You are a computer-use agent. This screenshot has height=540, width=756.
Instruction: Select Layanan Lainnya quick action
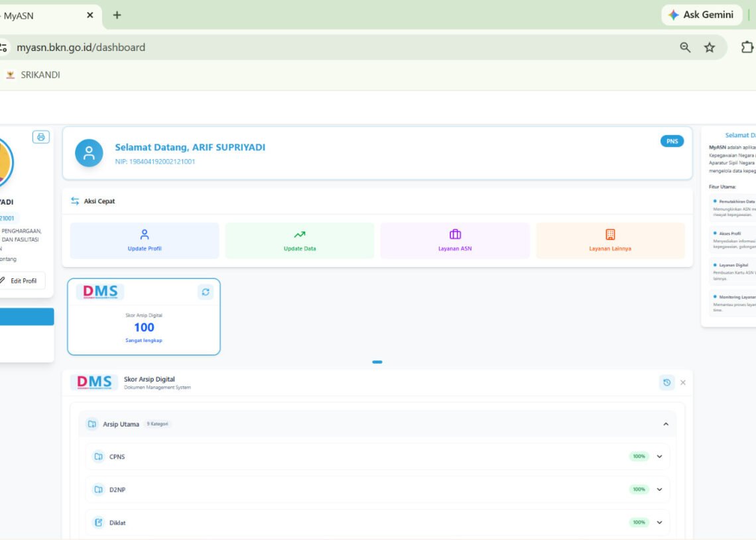(610, 241)
